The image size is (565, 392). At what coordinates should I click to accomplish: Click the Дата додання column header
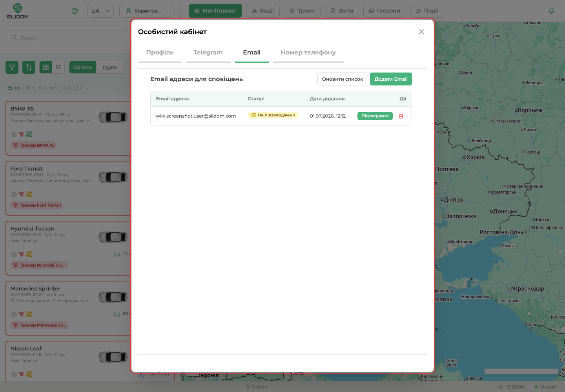(x=327, y=99)
